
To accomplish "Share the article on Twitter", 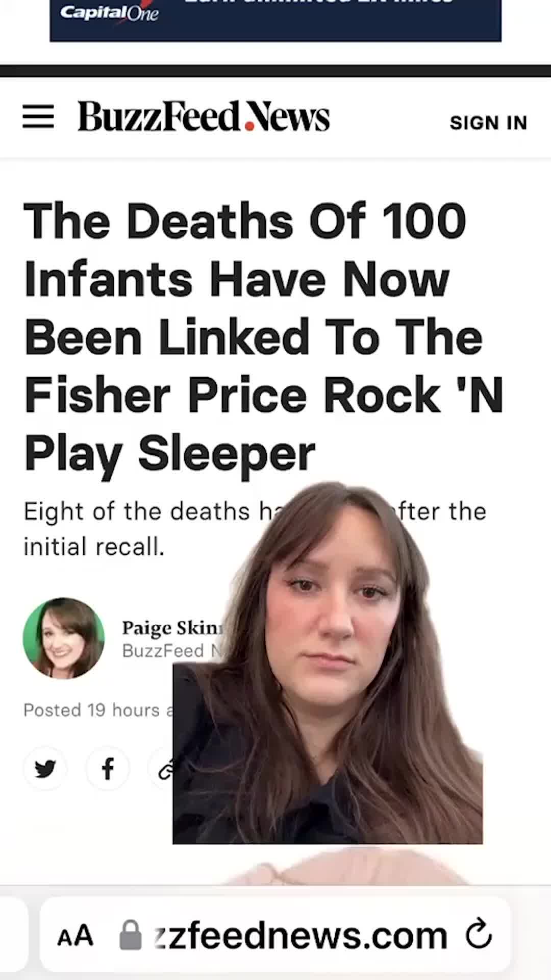I will coord(45,769).
